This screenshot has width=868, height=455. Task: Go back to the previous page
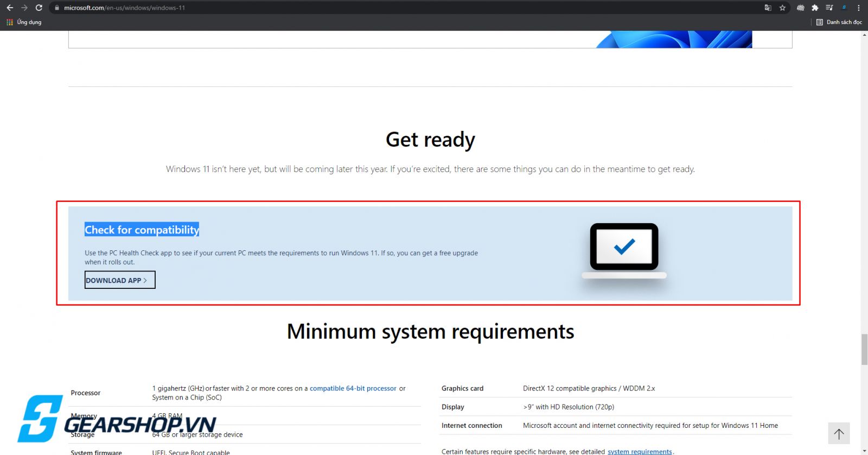9,8
